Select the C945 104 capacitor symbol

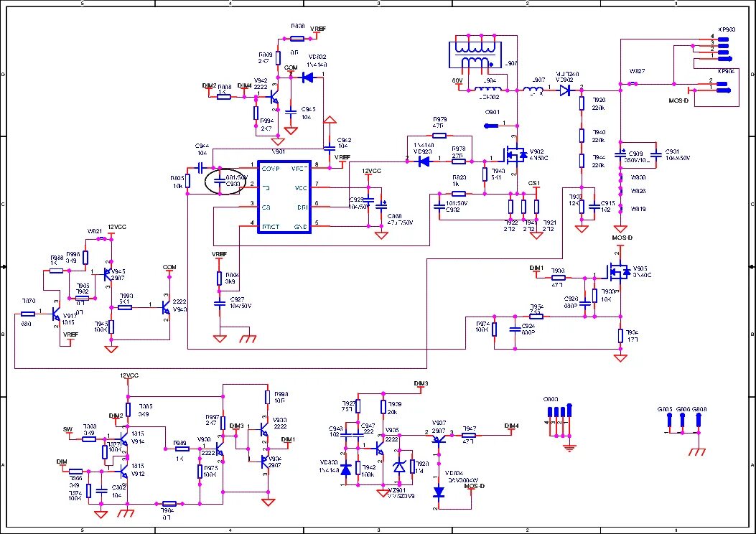[x=290, y=112]
